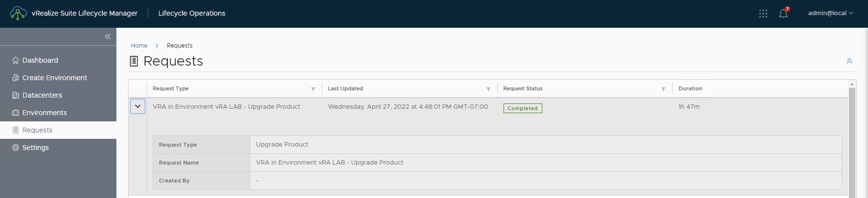Navigate to Datacenters page

(42, 95)
